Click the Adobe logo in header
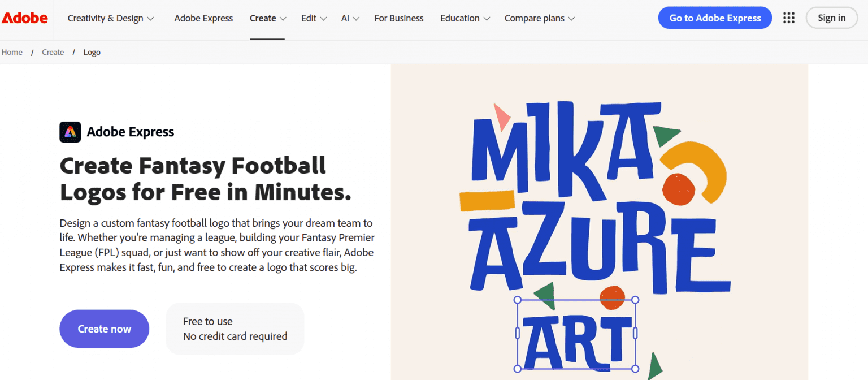Screen dimensions: 868x380 click(x=25, y=18)
